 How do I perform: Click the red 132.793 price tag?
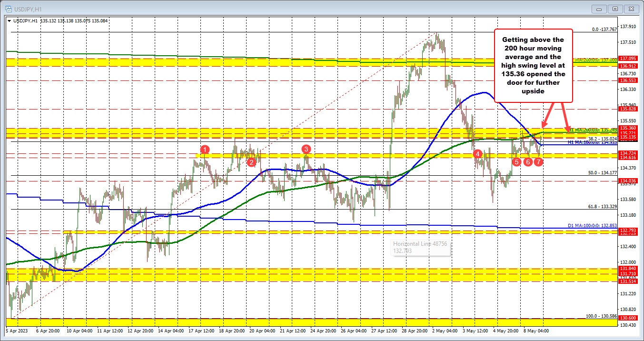[x=629, y=230]
